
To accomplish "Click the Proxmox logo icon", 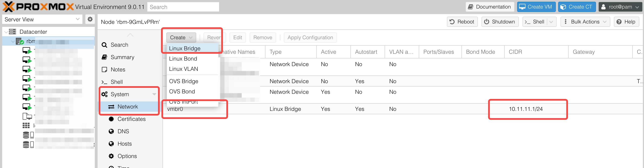I will tap(9, 7).
